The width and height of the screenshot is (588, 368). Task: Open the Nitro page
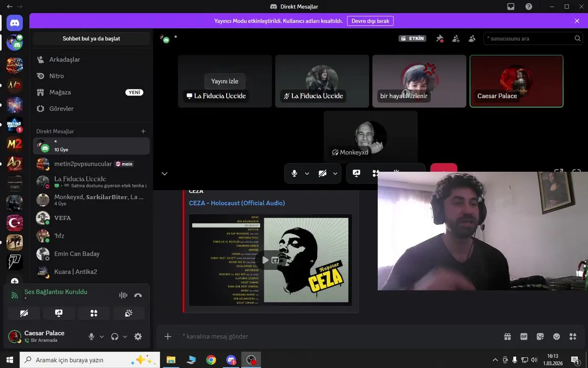pos(91,76)
